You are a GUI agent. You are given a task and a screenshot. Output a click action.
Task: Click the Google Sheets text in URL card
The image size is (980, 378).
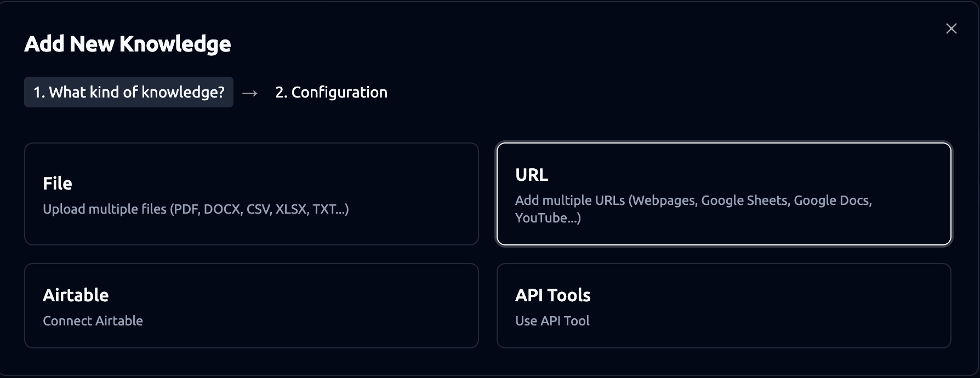point(744,201)
